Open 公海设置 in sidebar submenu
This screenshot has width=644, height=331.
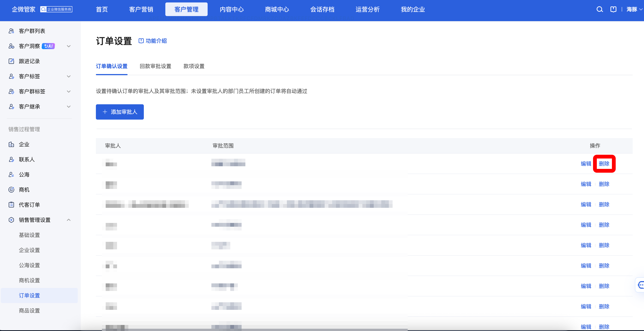29,265
